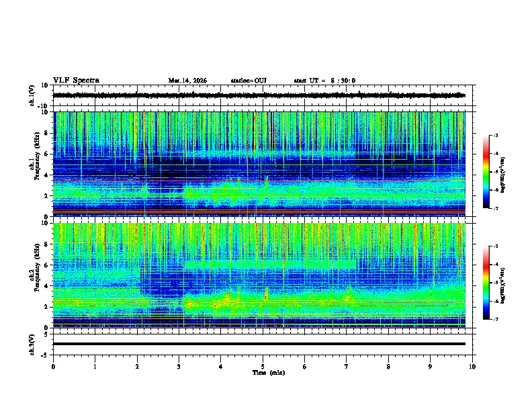Click the 'Time (min)' x-axis label
The image size is (532, 411).
tap(269, 373)
